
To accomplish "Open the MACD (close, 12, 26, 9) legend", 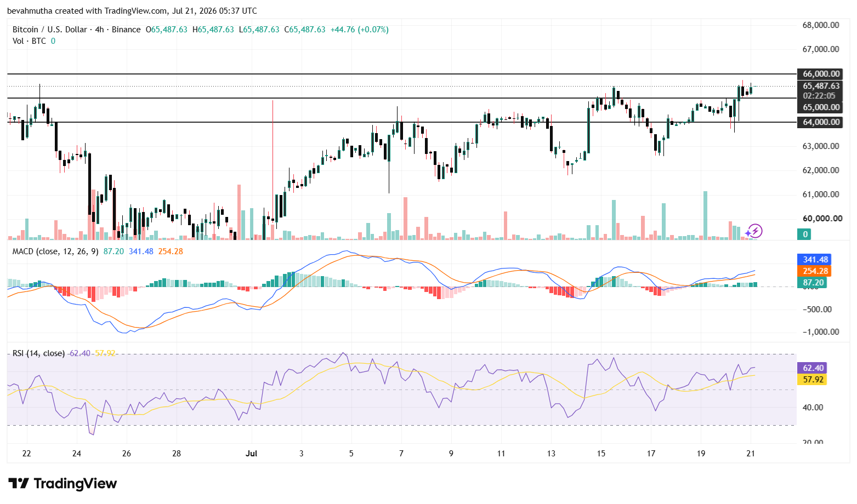I will (55, 251).
